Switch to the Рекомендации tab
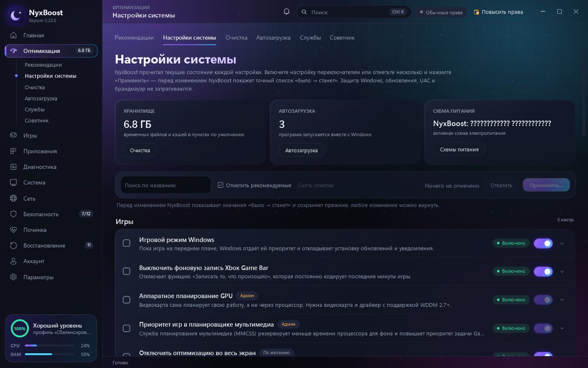 (x=134, y=38)
